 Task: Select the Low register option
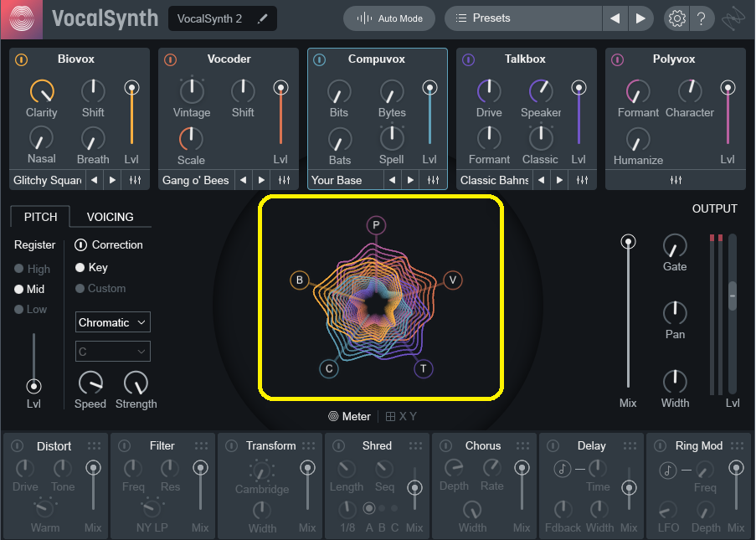tap(31, 310)
